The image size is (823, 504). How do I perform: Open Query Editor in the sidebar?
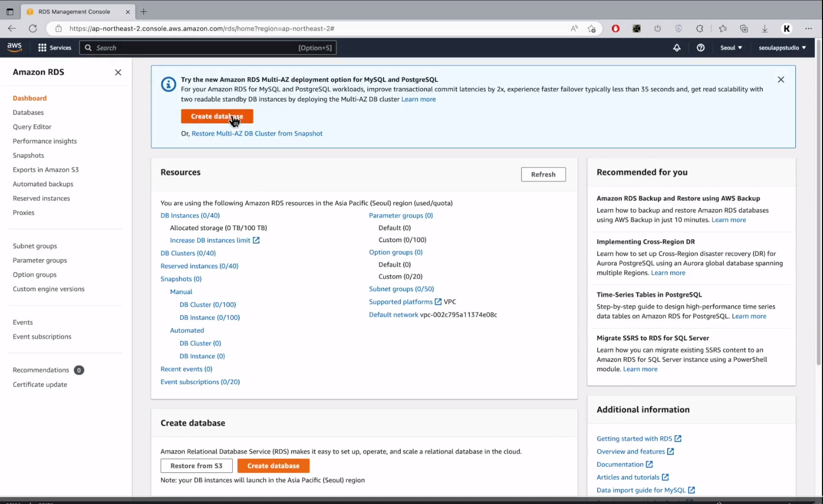(x=32, y=127)
